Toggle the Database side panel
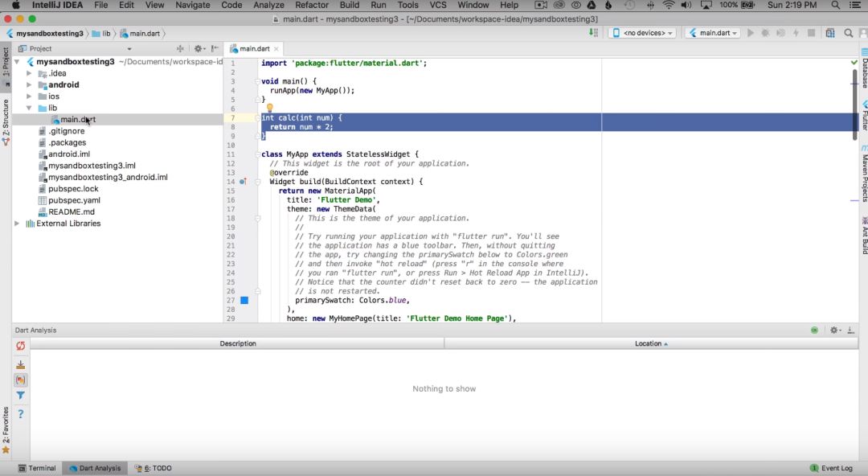The width and height of the screenshot is (868, 476). point(863,68)
